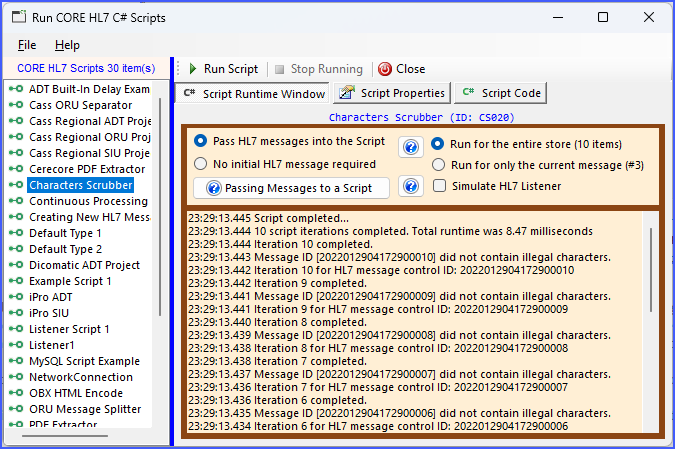Viewport: 675px width, 449px height.
Task: Switch to Script Runtime Window tab
Action: click(x=253, y=93)
